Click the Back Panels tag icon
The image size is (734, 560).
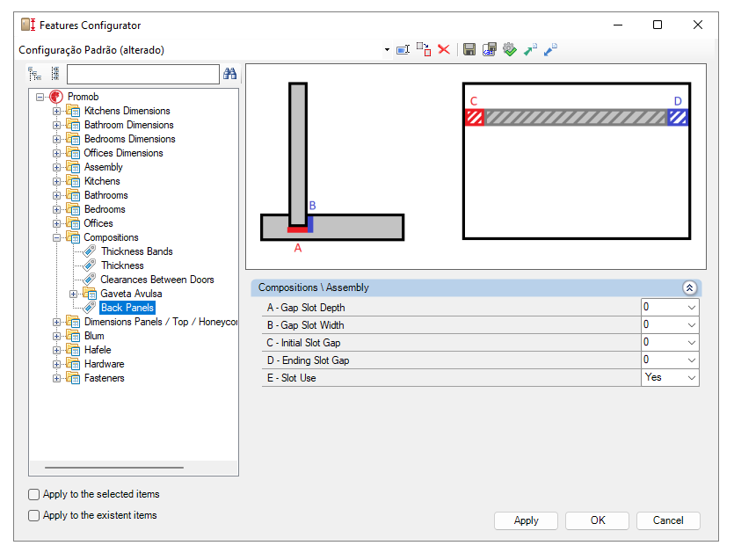pos(90,308)
